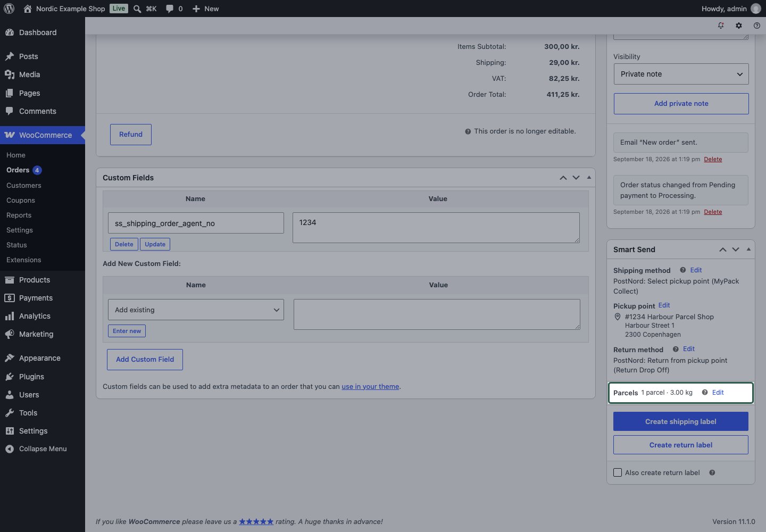
Task: Move Smart Send panel up
Action: [x=723, y=250]
